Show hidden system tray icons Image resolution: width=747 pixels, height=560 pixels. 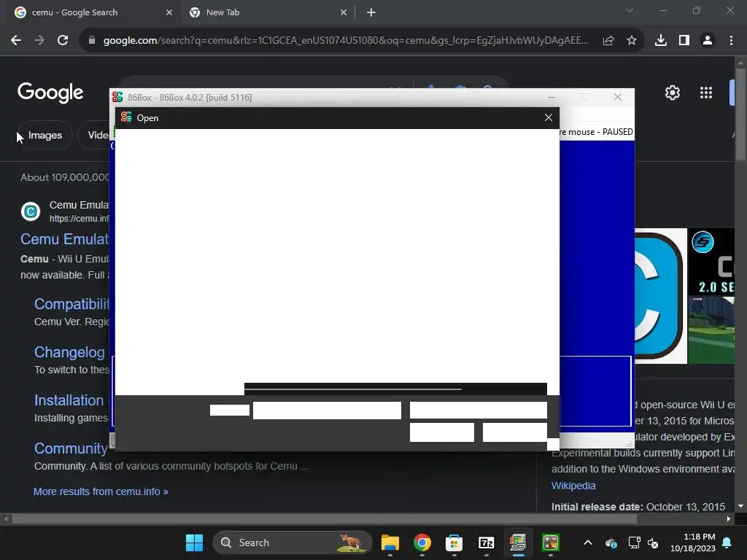tap(588, 542)
